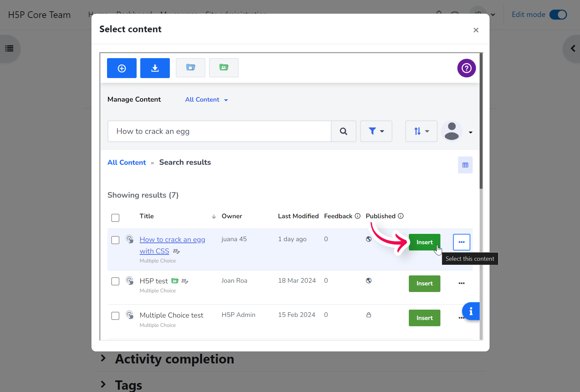Viewport: 580px width, 392px height.
Task: Tick the checkbox next to H5P test
Action: tap(115, 281)
